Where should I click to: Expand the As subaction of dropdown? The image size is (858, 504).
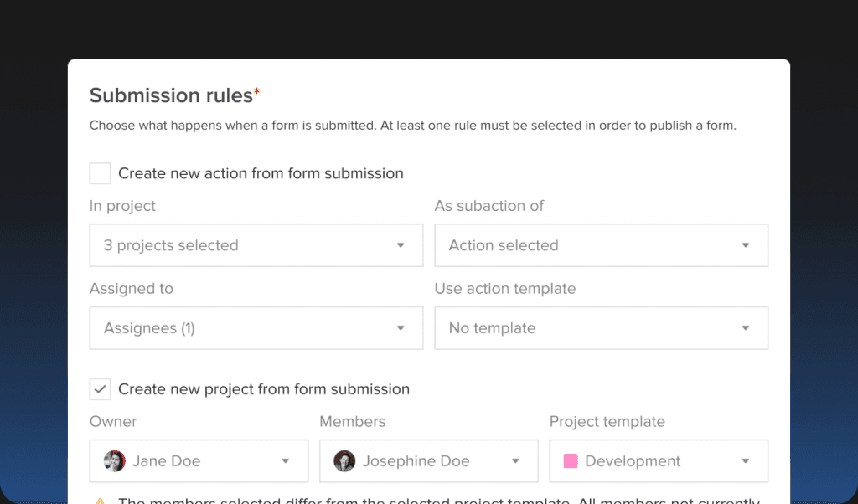tap(601, 245)
